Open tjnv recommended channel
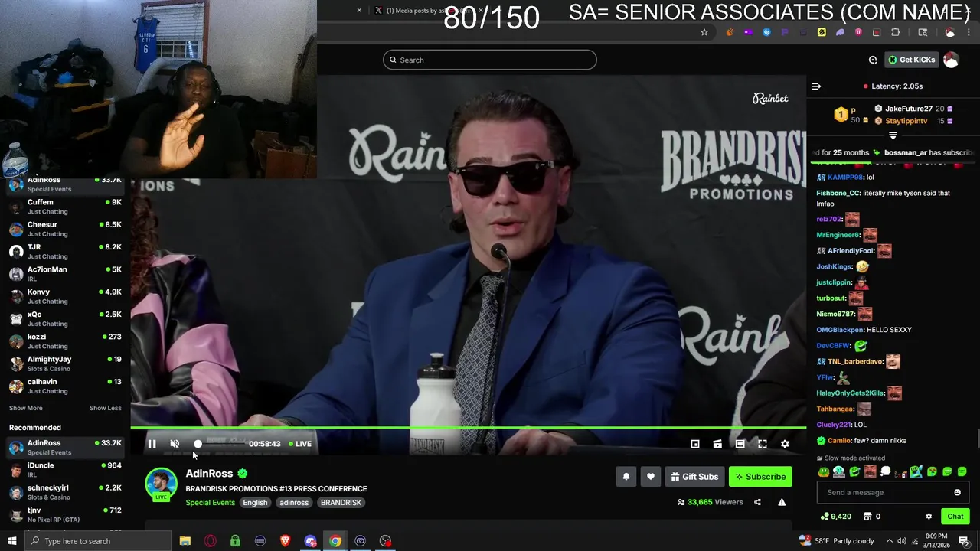 (65, 514)
